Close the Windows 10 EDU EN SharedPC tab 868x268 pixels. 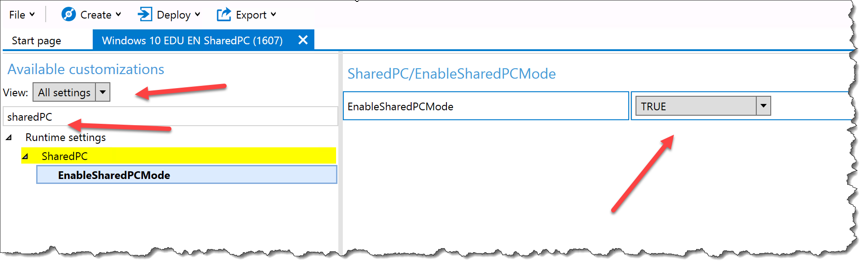302,40
